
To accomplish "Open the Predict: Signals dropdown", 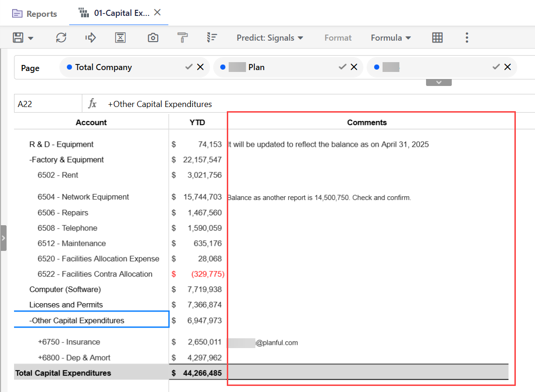I will (x=269, y=38).
